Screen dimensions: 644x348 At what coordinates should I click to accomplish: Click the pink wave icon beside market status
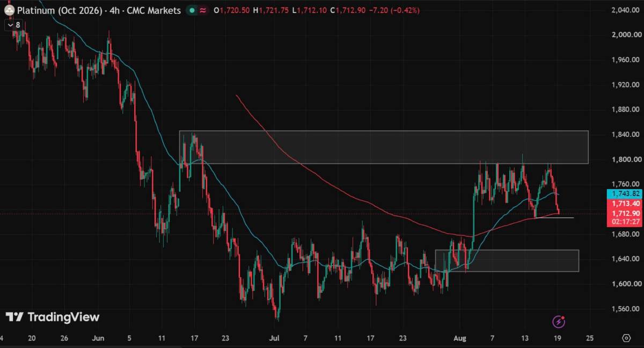click(203, 10)
